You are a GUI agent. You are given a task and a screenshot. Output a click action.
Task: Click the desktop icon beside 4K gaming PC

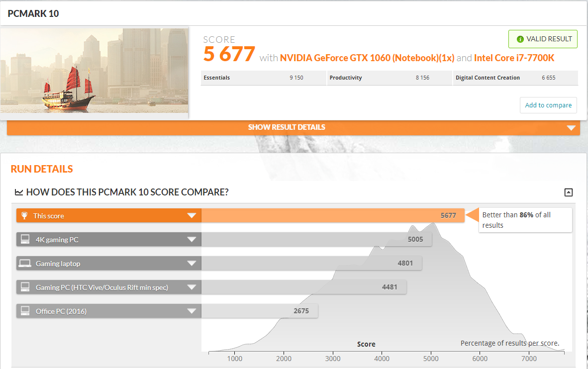(25, 239)
